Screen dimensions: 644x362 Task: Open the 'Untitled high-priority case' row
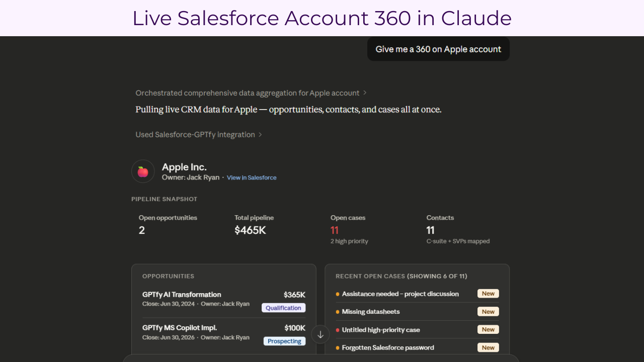tap(381, 330)
